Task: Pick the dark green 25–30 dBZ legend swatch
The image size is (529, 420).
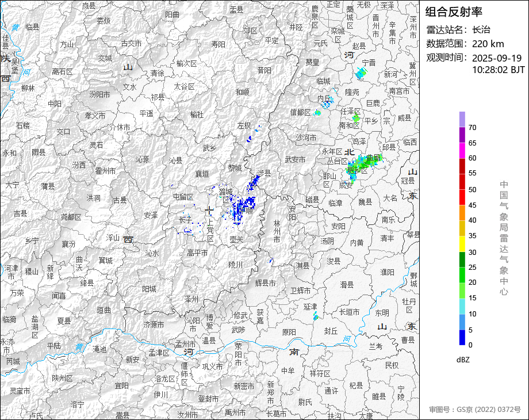Action: [x=462, y=259]
